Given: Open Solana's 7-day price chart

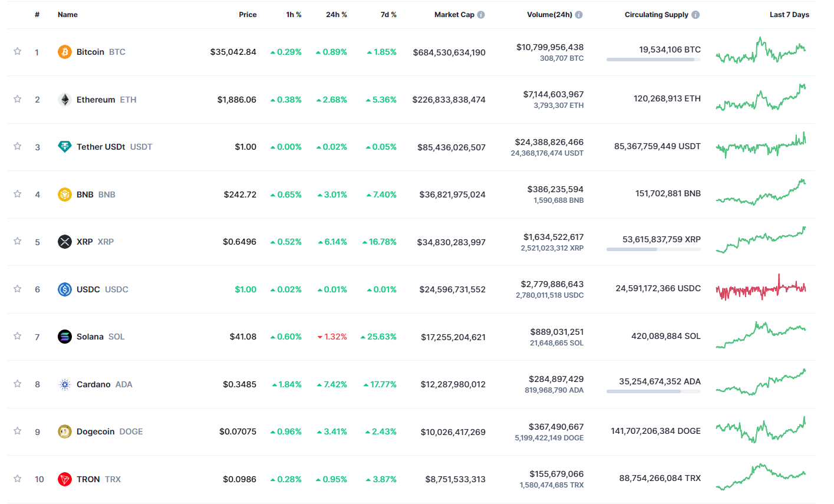Looking at the screenshot, I should (761, 335).
